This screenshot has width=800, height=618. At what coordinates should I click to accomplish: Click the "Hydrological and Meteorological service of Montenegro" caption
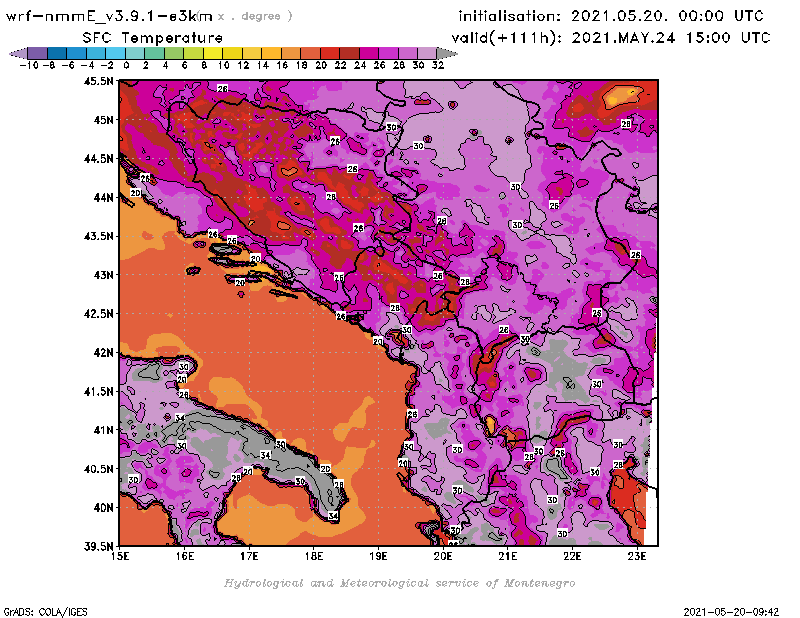pyautogui.click(x=399, y=583)
